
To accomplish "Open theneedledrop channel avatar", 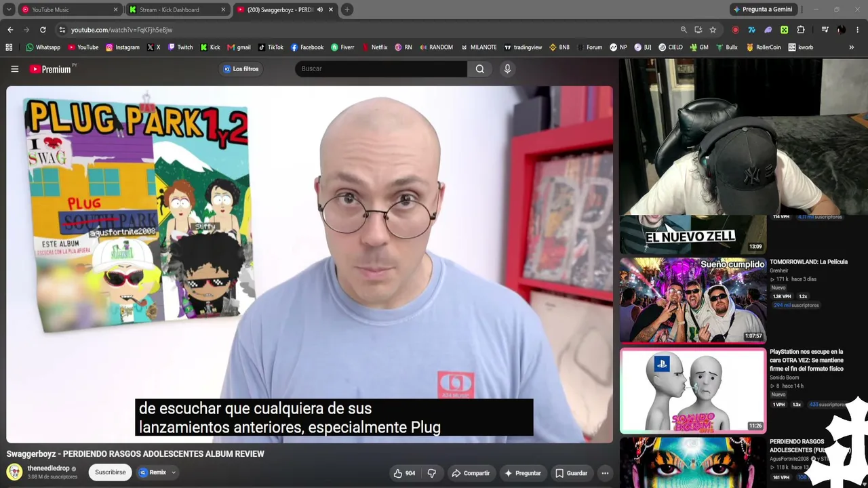I will click(14, 472).
